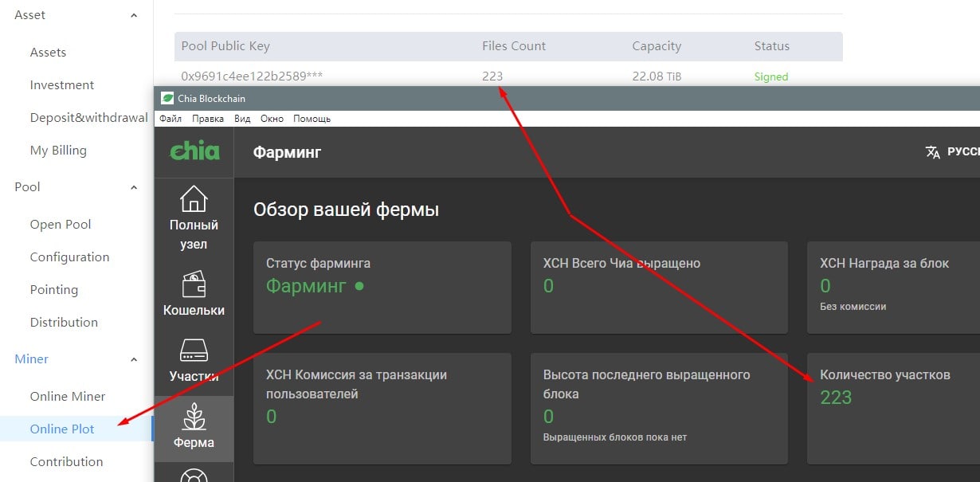
Task: Click the Status column header
Action: point(772,46)
